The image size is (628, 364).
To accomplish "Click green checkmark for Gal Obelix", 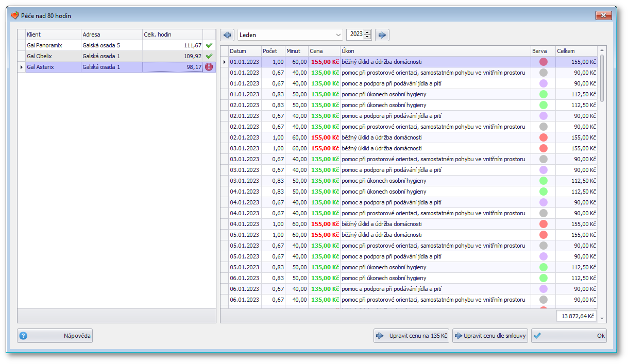I will 209,56.
